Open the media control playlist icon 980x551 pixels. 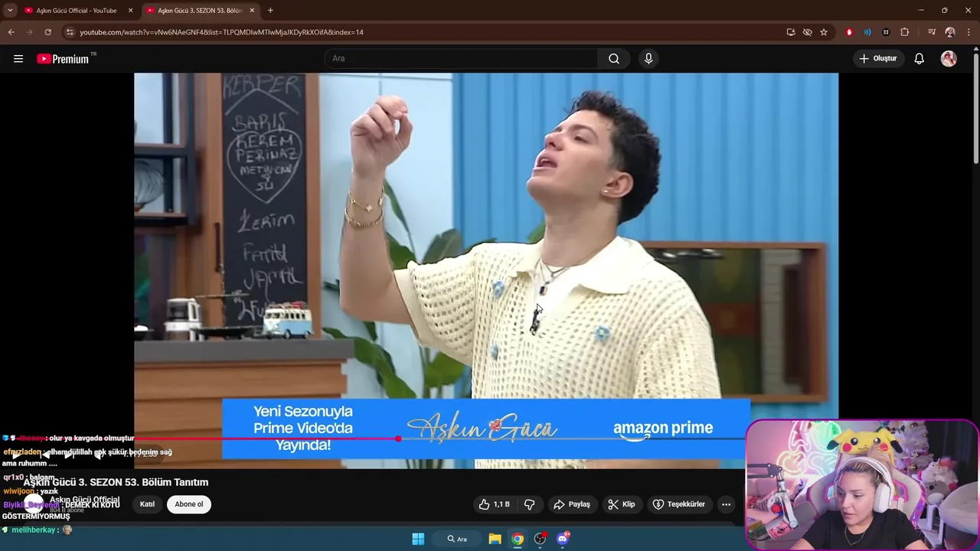pyautogui.click(x=932, y=32)
